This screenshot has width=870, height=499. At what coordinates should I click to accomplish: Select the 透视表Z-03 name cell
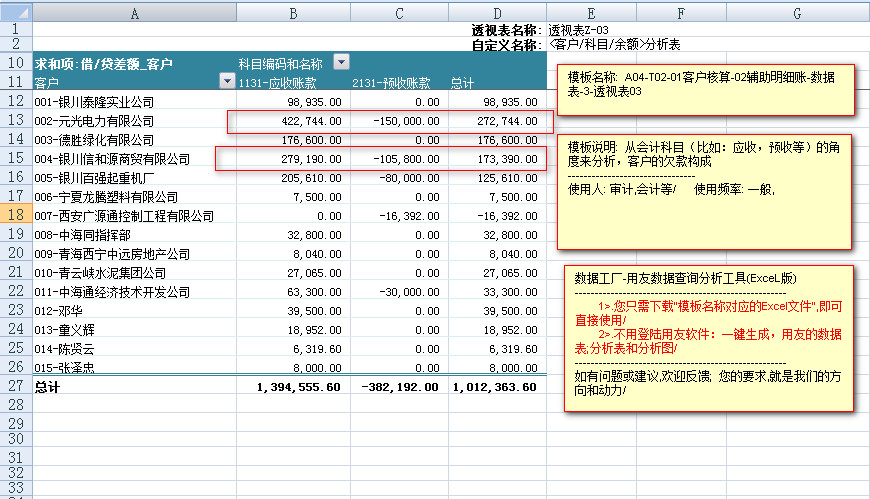pyautogui.click(x=578, y=30)
